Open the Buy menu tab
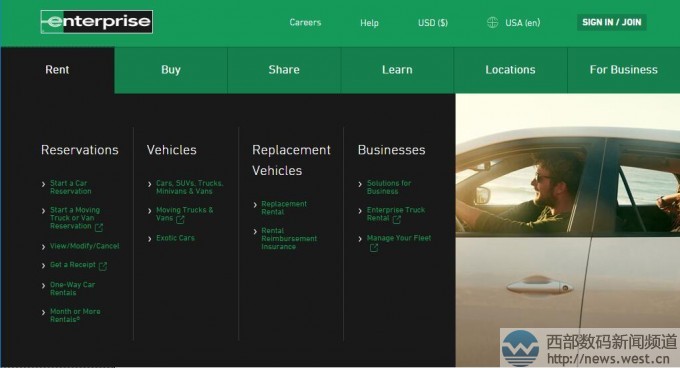 click(171, 70)
